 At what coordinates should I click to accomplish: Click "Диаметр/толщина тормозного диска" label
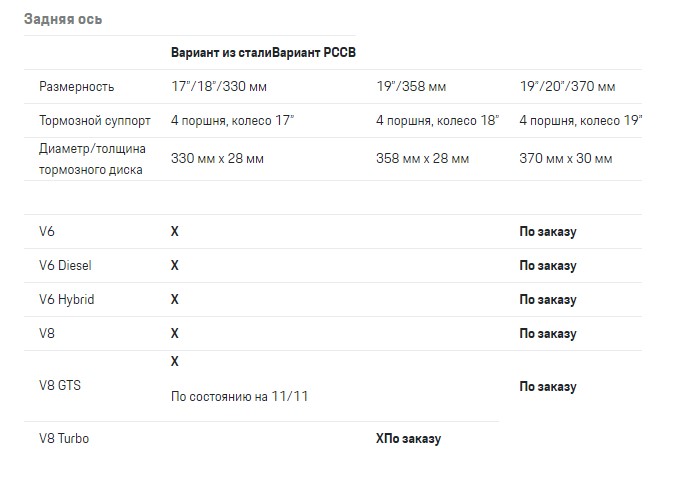click(92, 159)
